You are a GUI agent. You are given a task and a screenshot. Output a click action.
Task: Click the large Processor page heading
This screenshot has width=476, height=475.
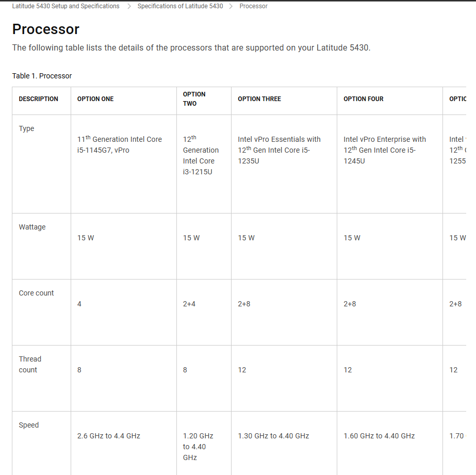(46, 29)
